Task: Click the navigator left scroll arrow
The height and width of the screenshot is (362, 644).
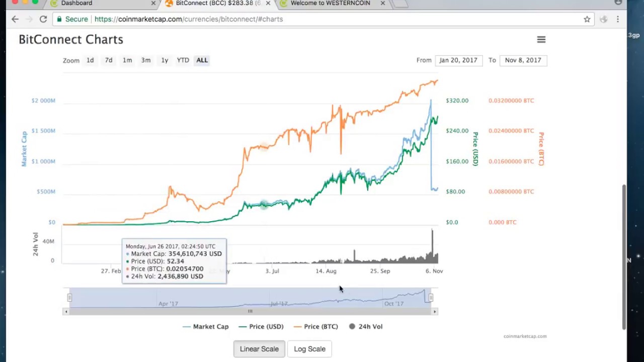Action: point(65,312)
